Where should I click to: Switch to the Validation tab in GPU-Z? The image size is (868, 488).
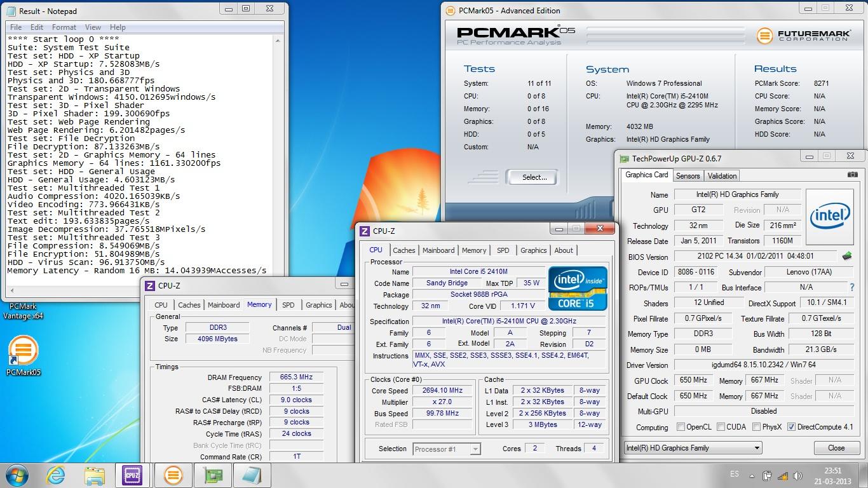point(722,176)
